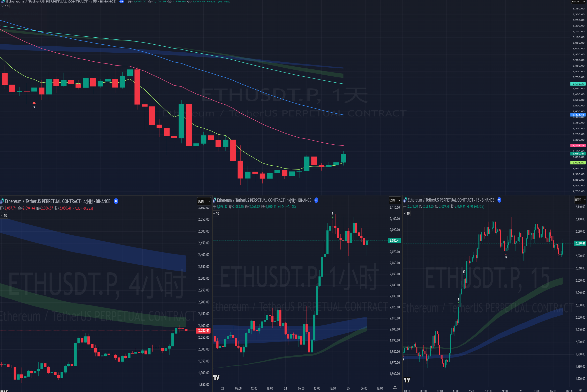587x392 pixels.
Task: Open chart settings gear on 1-hour chart
Action: [x=395, y=388]
